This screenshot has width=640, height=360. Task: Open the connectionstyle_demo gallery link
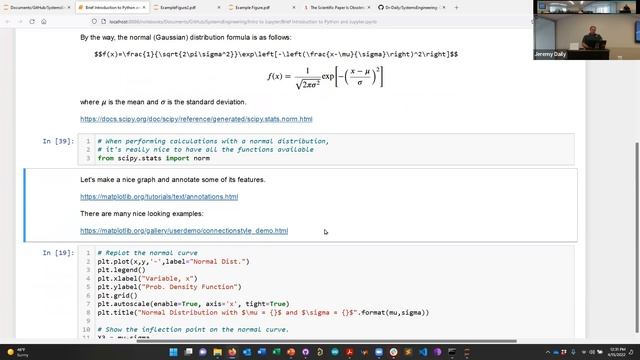click(184, 231)
